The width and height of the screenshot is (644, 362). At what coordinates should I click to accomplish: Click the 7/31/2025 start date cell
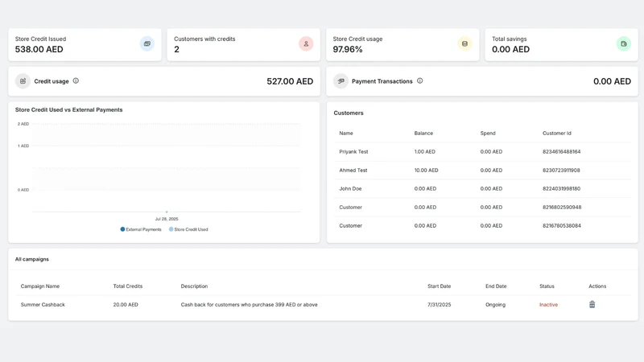[439, 305]
